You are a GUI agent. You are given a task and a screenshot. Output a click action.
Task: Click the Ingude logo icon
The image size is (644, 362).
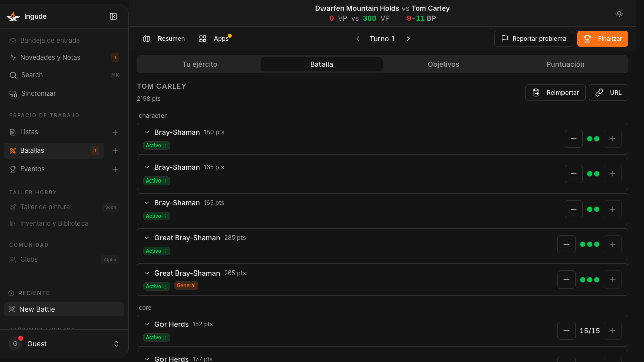tap(13, 16)
